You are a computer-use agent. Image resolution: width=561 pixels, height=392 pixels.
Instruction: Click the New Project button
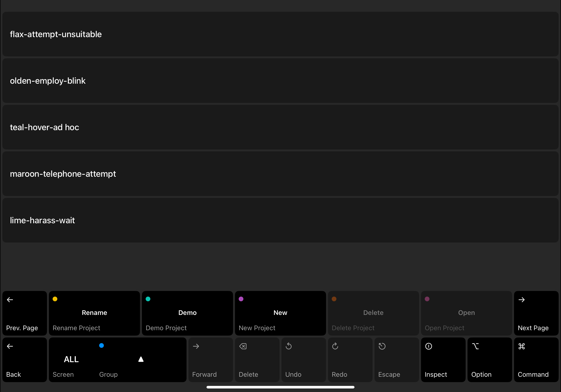(x=280, y=313)
